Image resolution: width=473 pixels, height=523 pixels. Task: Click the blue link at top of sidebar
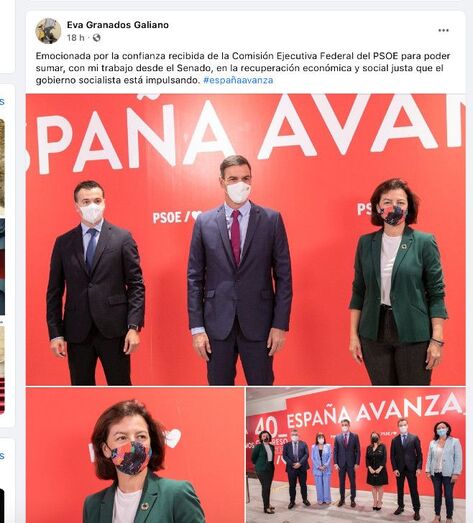click(2, 101)
